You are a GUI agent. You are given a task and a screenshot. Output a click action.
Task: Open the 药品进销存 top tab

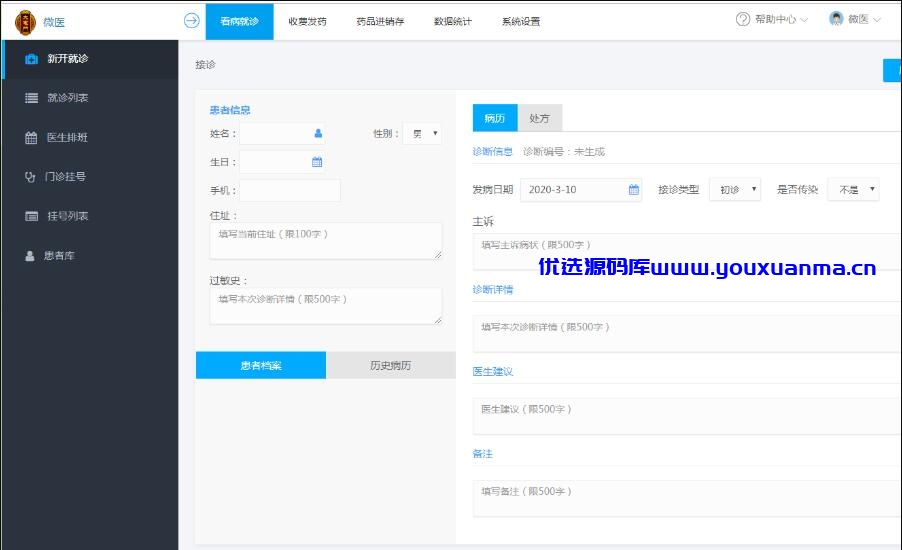380,21
